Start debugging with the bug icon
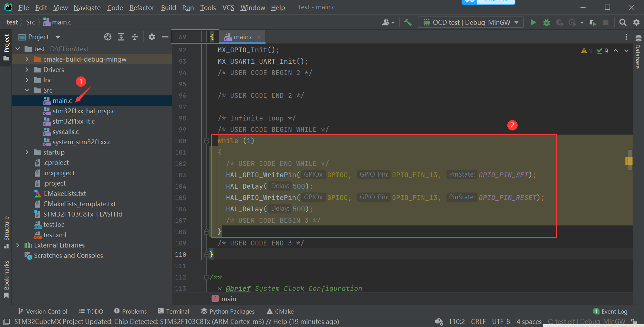 [x=546, y=22]
